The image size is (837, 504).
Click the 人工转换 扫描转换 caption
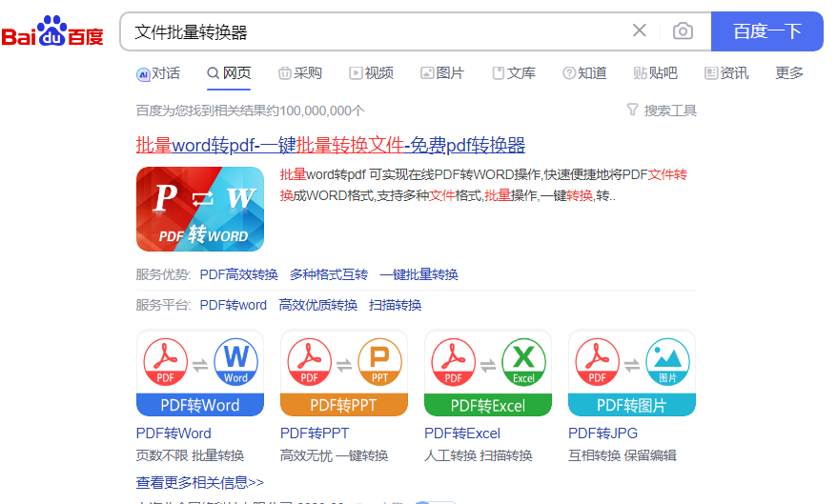[479, 455]
